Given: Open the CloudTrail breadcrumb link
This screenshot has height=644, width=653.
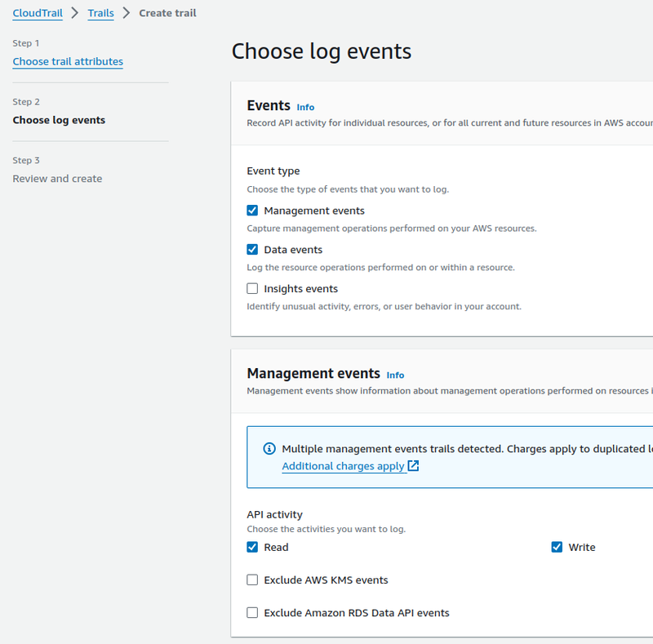Looking at the screenshot, I should pyautogui.click(x=38, y=13).
